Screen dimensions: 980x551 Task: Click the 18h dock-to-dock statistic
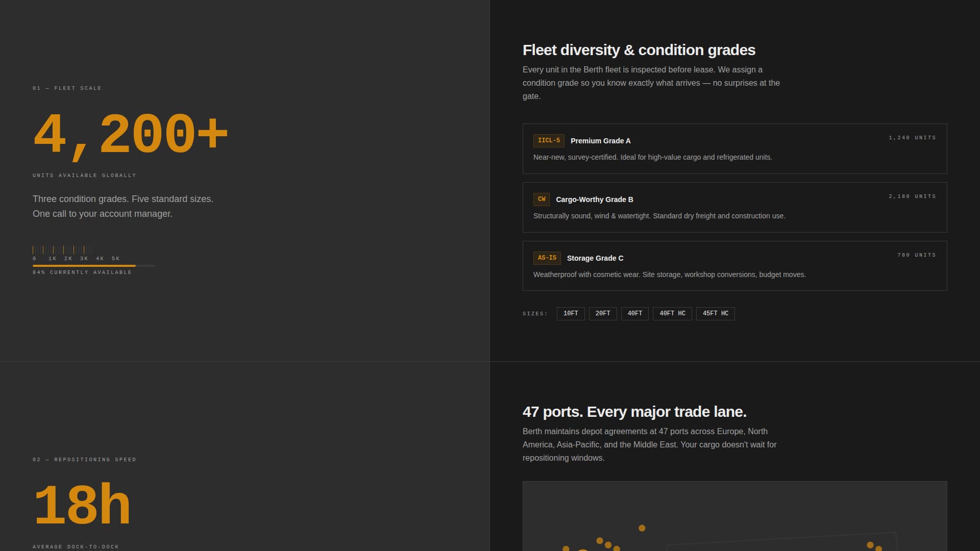[82, 505]
